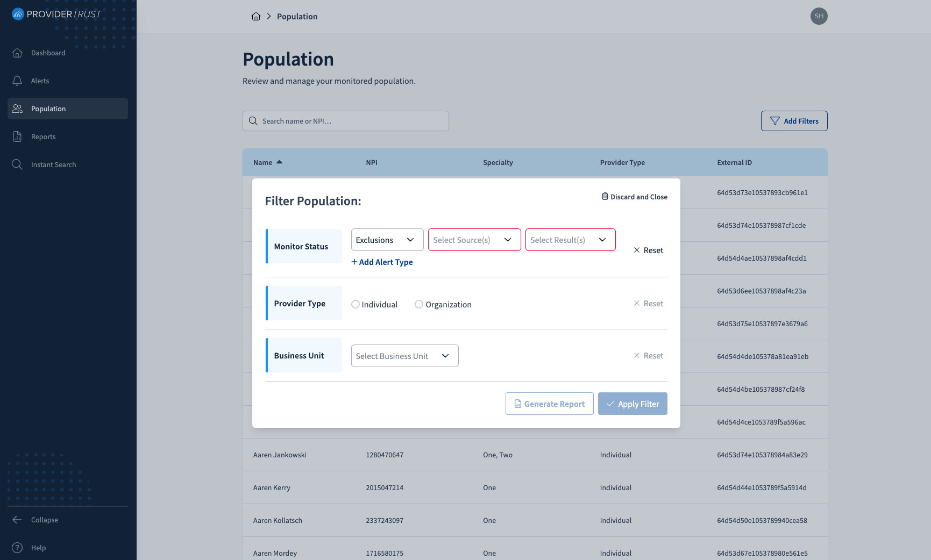This screenshot has height=560, width=931.
Task: Click the home icon in breadcrumb
Action: [x=256, y=16]
